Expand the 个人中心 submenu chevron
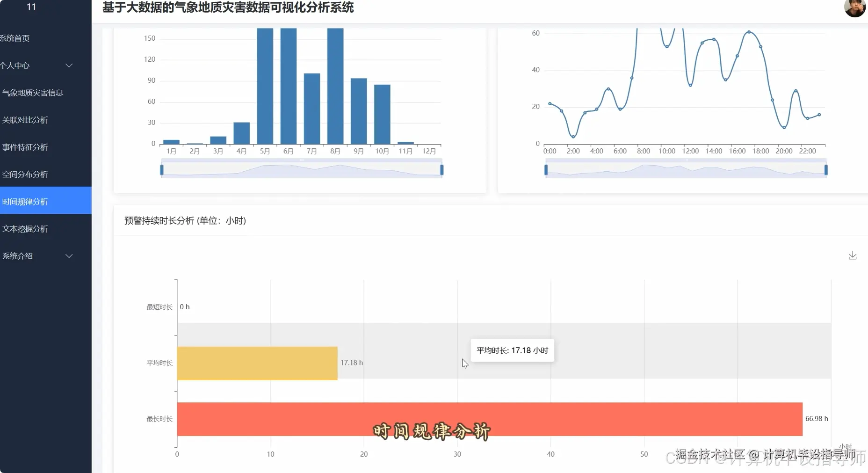This screenshot has width=868, height=473. [69, 65]
